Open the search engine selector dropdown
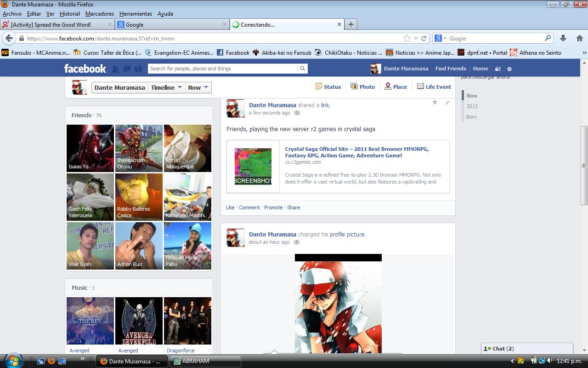Image resolution: width=588 pixels, height=368 pixels. pos(440,39)
